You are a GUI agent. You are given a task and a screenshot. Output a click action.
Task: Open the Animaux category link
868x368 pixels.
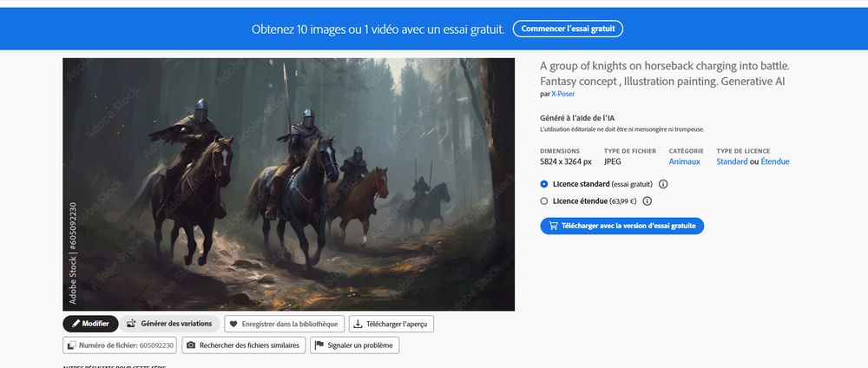(x=684, y=161)
